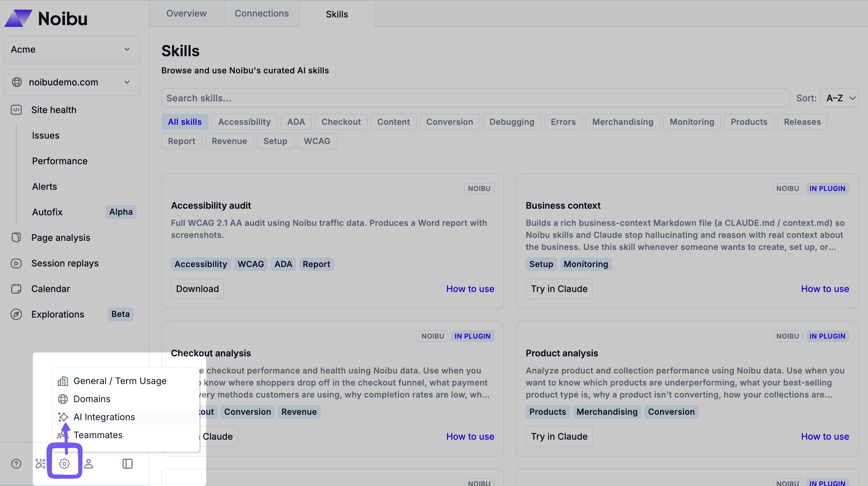This screenshot has width=868, height=486.
Task: Click the Calendar icon in sidebar
Action: pyautogui.click(x=16, y=289)
